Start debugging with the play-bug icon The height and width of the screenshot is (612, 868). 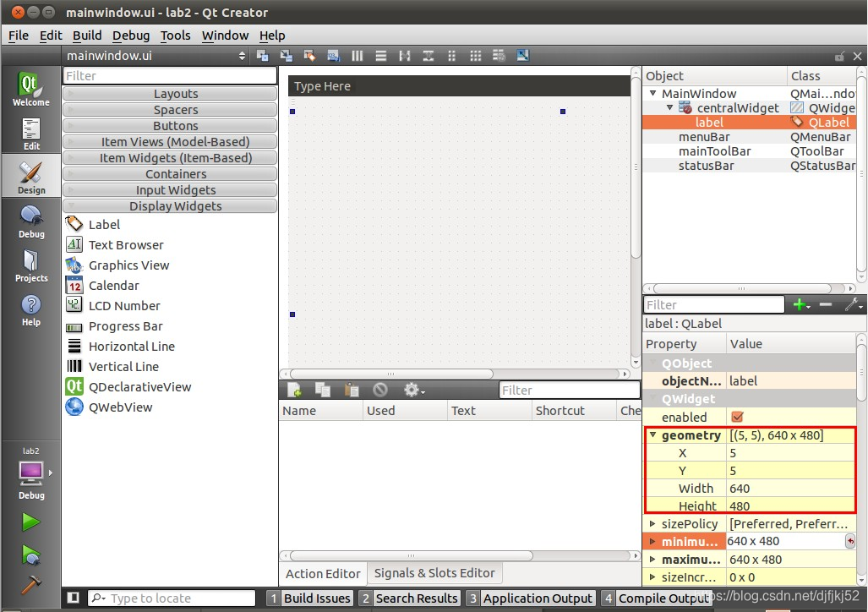(x=31, y=555)
